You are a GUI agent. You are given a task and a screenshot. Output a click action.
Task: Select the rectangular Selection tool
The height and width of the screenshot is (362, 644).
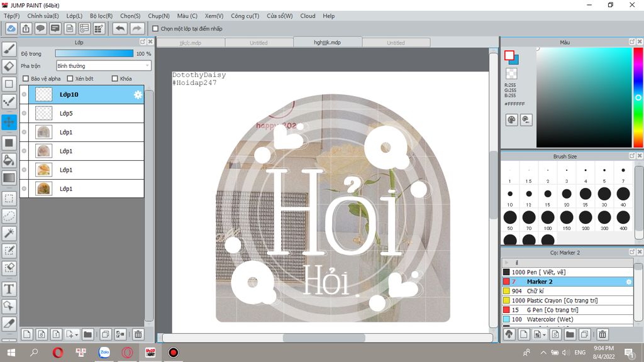tap(9, 199)
